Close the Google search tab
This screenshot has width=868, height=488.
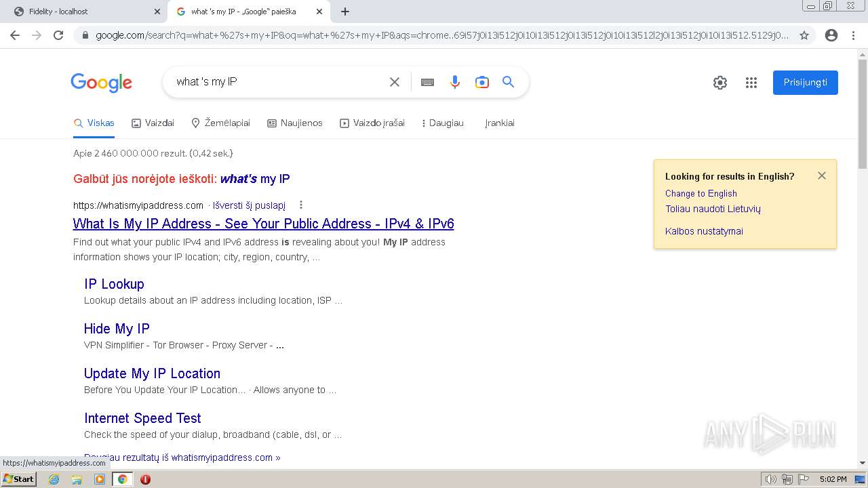(319, 12)
